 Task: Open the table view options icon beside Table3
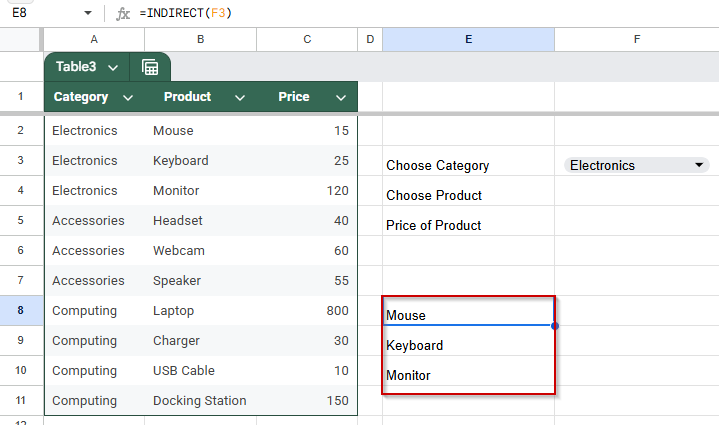click(x=150, y=67)
